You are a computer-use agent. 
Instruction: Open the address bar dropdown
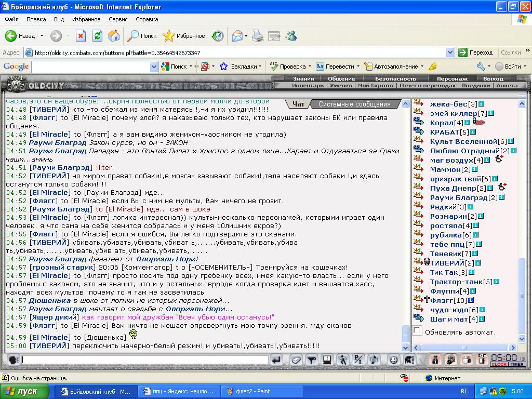(450, 52)
